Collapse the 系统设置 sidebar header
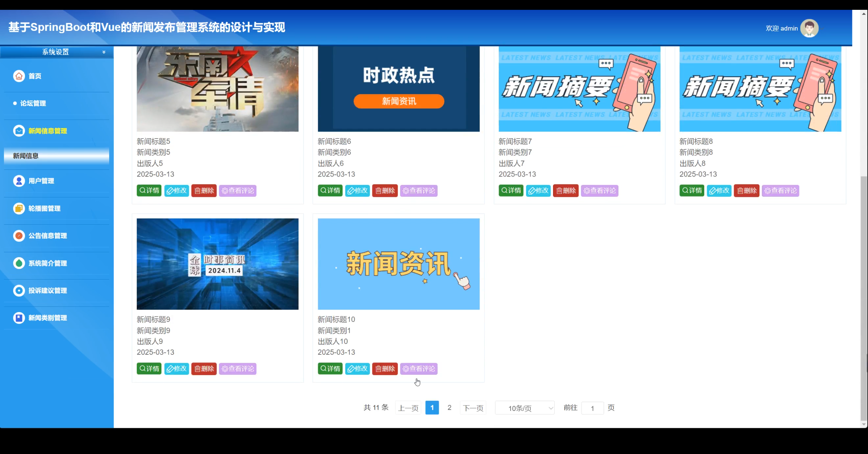 point(104,52)
